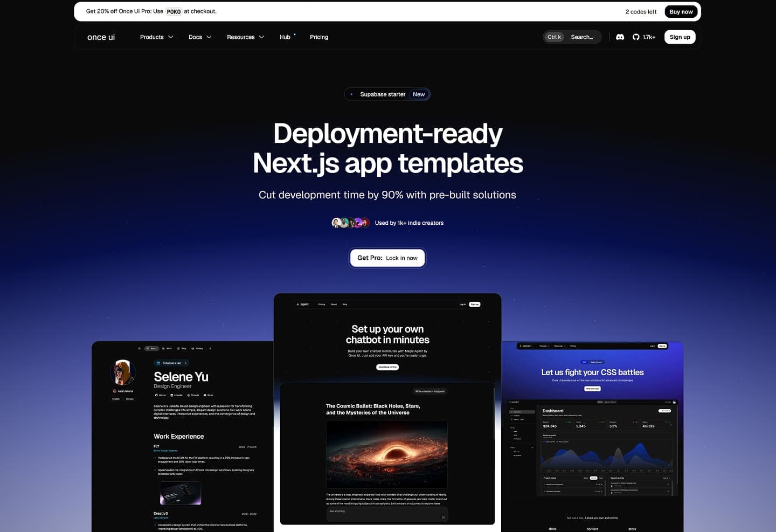The image size is (776, 532).
Task: Click Get Pro: Lock in now button
Action: pyautogui.click(x=387, y=258)
